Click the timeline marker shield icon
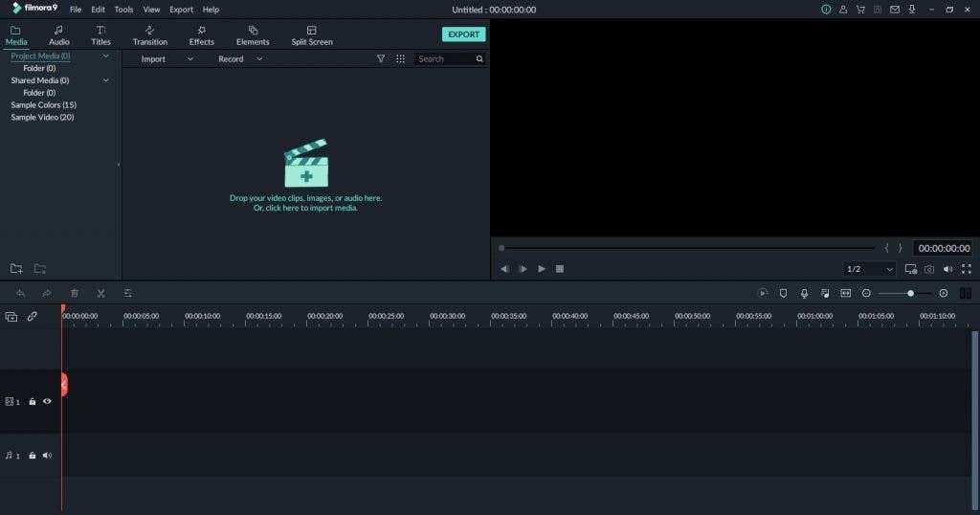The height and width of the screenshot is (515, 980). [x=783, y=293]
